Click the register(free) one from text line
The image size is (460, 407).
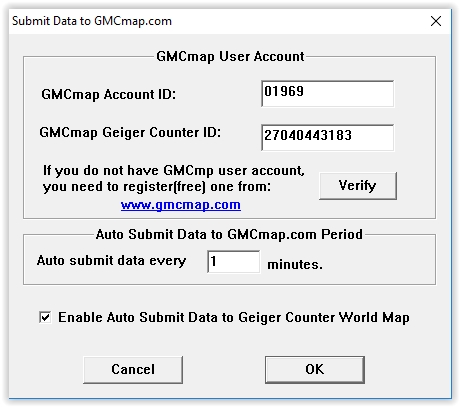[x=157, y=187]
